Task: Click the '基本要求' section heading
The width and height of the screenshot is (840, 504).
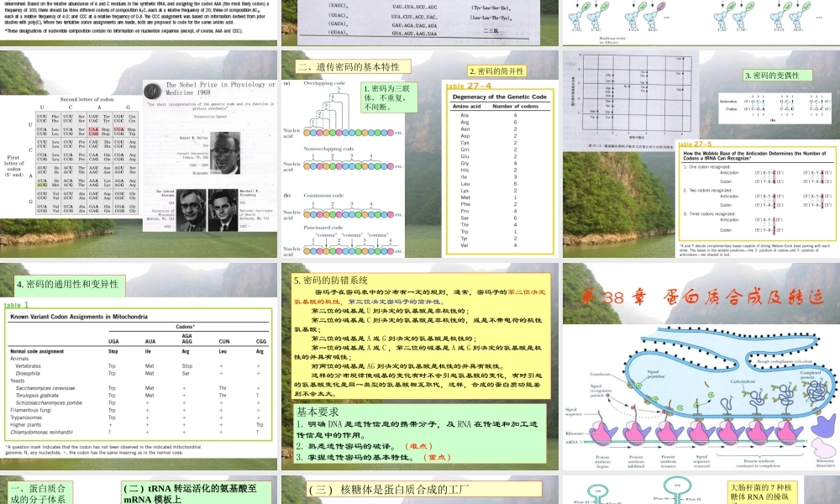Action: (317, 412)
